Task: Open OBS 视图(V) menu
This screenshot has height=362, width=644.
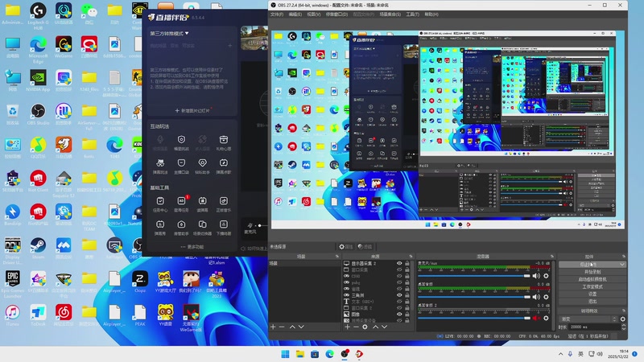Action: [314, 14]
